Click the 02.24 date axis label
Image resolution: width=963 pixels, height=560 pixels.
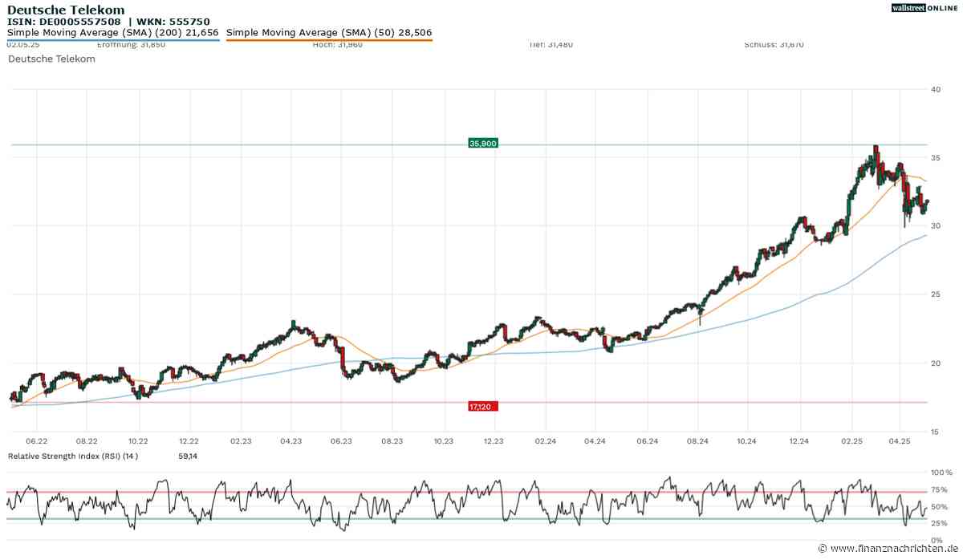tap(546, 440)
